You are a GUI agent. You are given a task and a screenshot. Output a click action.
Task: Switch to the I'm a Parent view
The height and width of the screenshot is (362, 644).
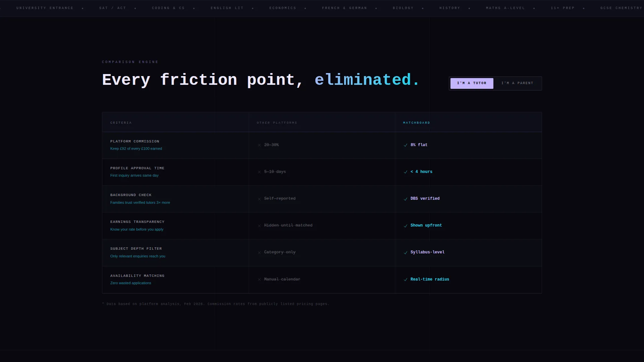tap(517, 83)
